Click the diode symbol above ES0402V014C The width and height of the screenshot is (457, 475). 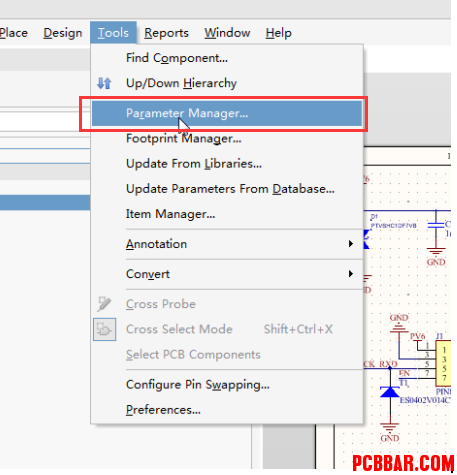tap(390, 391)
